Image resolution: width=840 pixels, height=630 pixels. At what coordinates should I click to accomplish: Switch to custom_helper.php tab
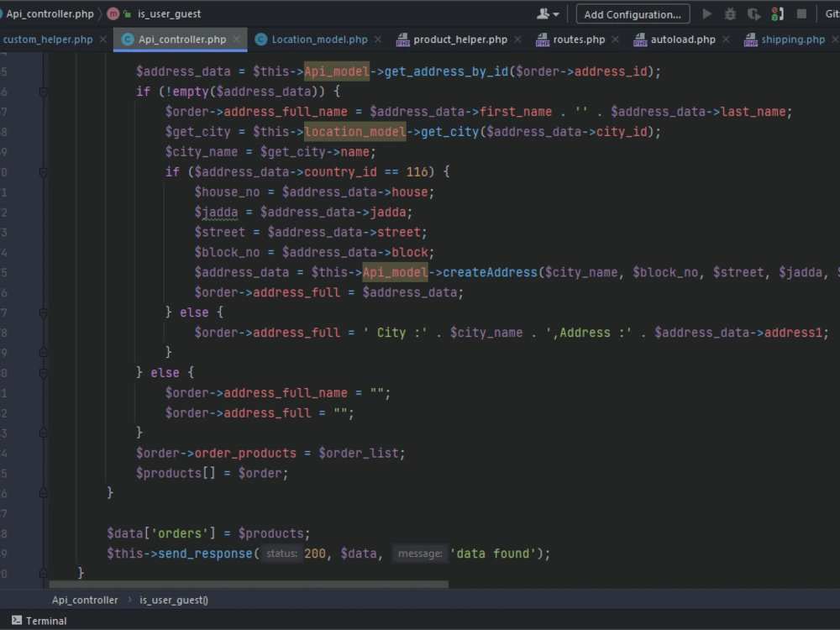click(x=48, y=39)
